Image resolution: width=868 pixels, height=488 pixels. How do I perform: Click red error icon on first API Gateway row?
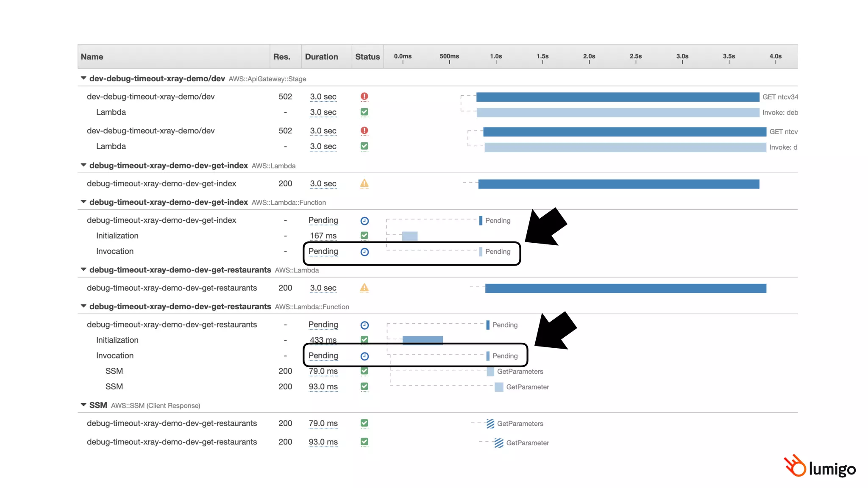pyautogui.click(x=364, y=97)
